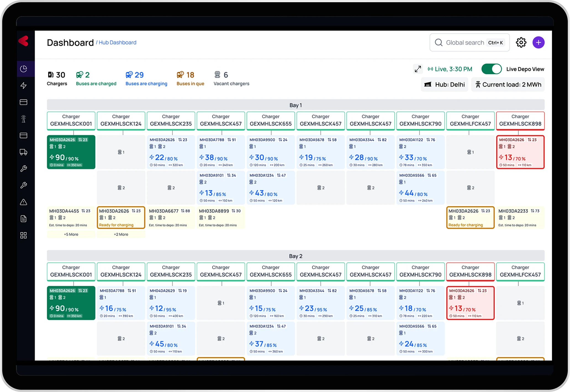
Task: Click the Bay 1 section header
Action: coord(295,105)
